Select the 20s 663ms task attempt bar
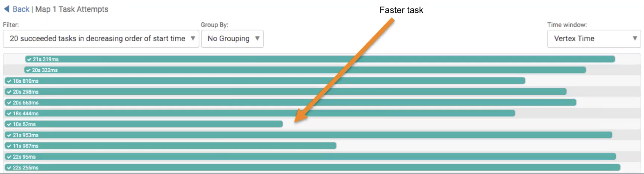The width and height of the screenshot is (644, 174). click(x=290, y=103)
